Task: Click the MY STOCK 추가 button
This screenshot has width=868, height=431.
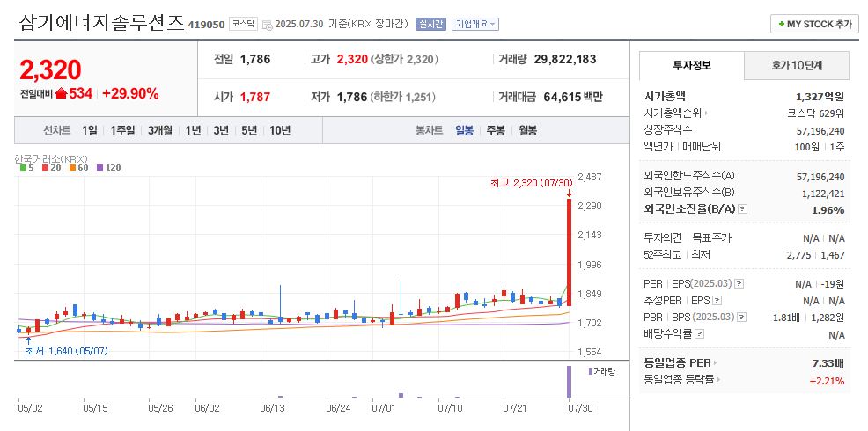Action: [814, 24]
